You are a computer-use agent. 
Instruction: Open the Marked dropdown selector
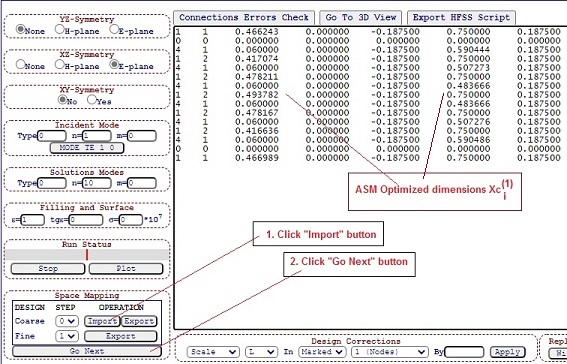tap(321, 352)
